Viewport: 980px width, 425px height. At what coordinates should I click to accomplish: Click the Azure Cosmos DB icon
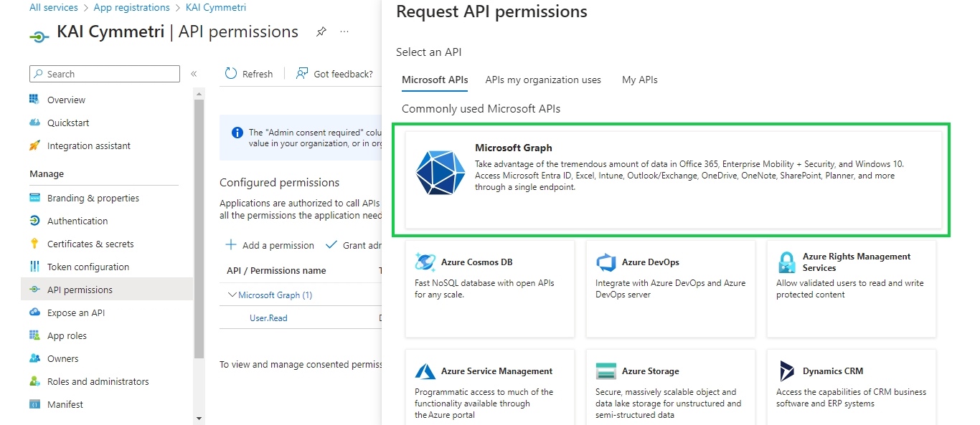pyautogui.click(x=425, y=262)
